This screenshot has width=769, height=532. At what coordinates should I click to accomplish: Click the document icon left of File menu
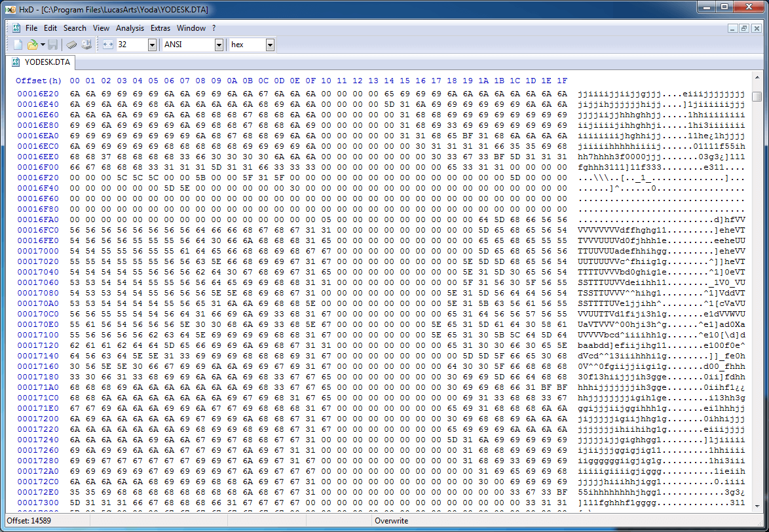[16, 28]
